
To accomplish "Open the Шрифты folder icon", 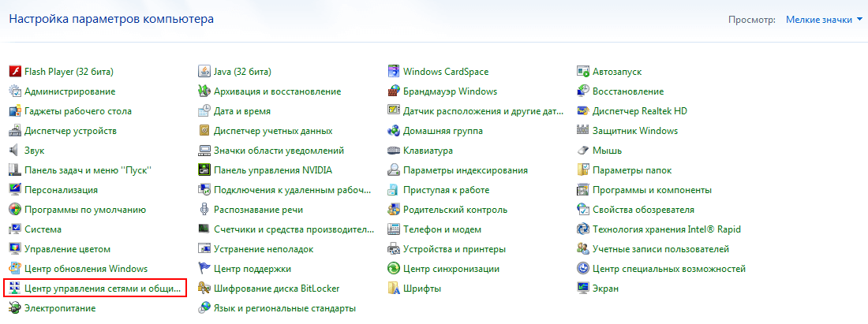I will tap(393, 289).
